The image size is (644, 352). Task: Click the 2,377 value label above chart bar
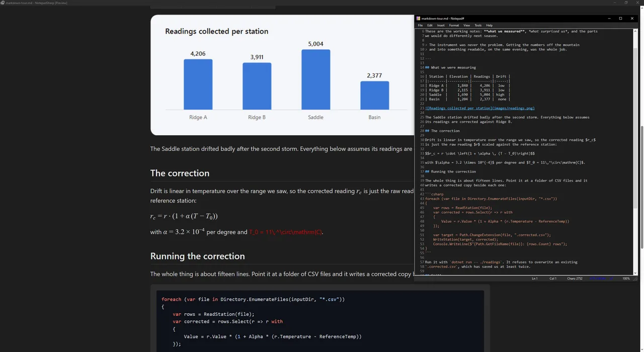(374, 75)
